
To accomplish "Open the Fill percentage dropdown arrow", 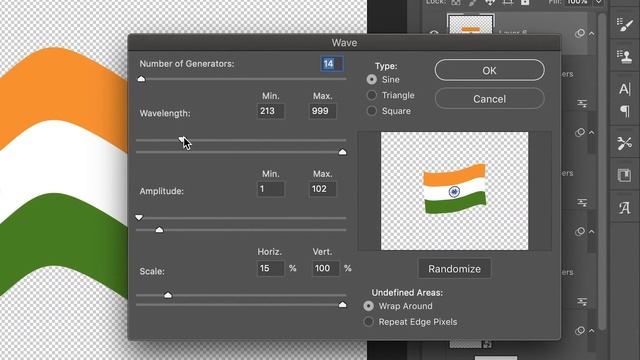I will click(x=598, y=2).
